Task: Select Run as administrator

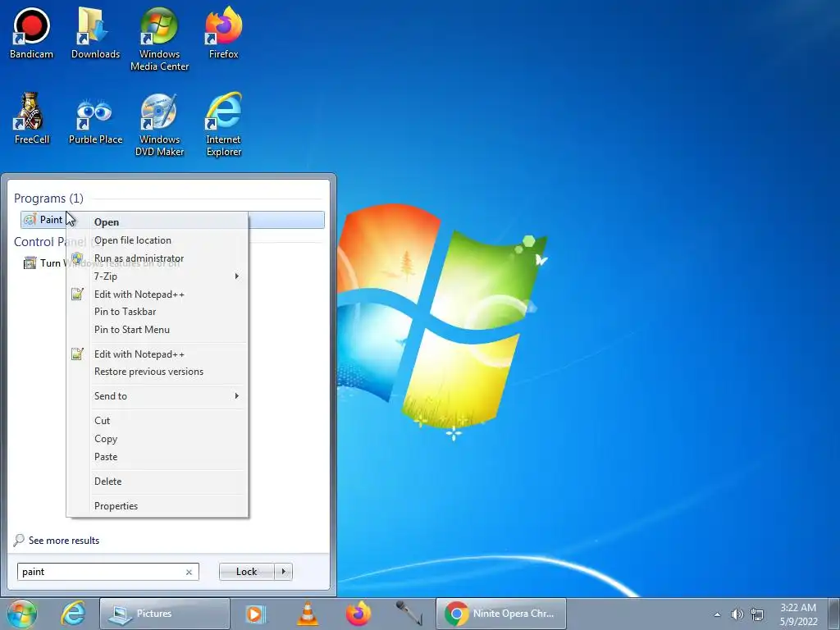Action: tap(157, 258)
